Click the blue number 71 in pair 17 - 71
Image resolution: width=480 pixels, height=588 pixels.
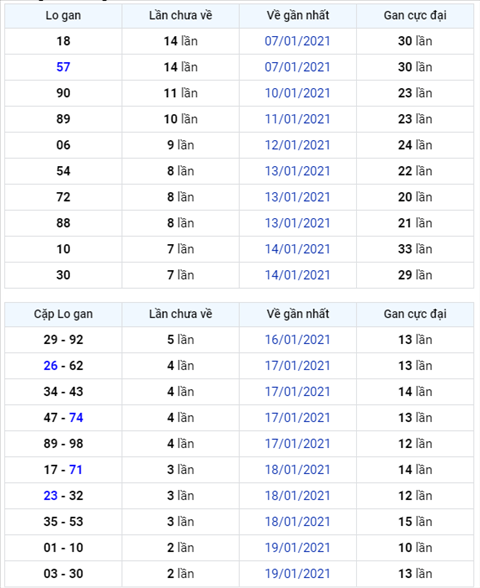pos(76,470)
